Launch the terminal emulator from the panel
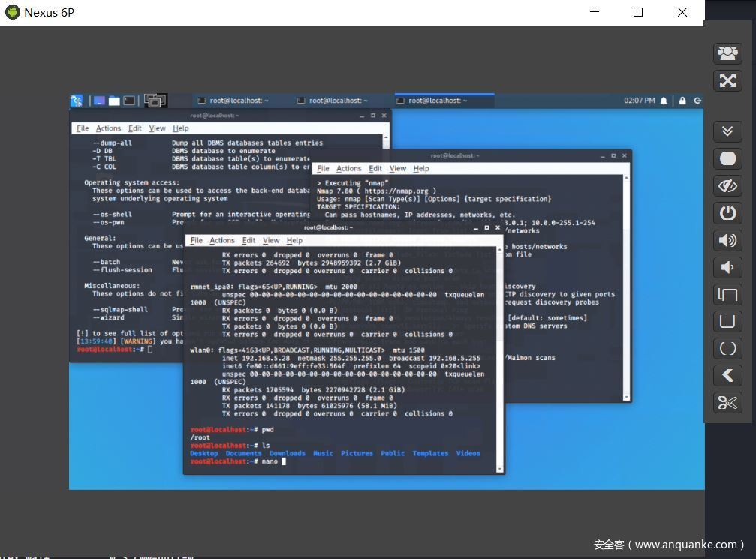Screen dimensions: 756x559 tap(129, 101)
